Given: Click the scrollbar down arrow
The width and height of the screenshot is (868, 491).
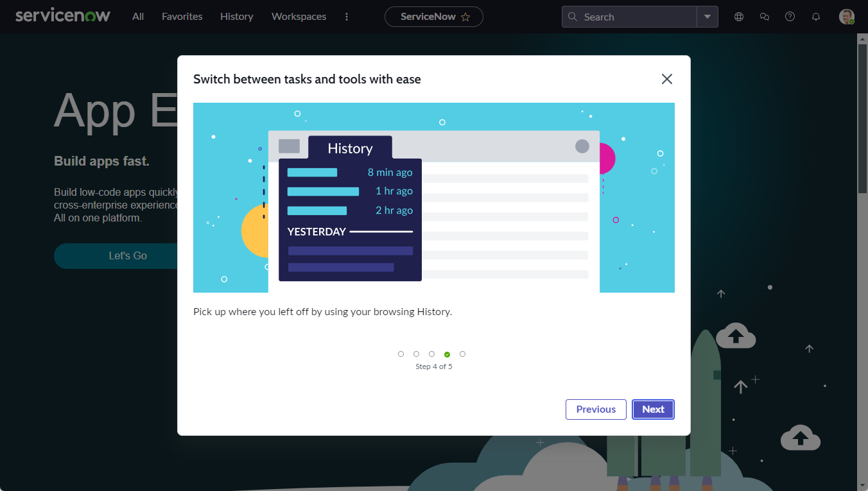Looking at the screenshot, I should 862,485.
